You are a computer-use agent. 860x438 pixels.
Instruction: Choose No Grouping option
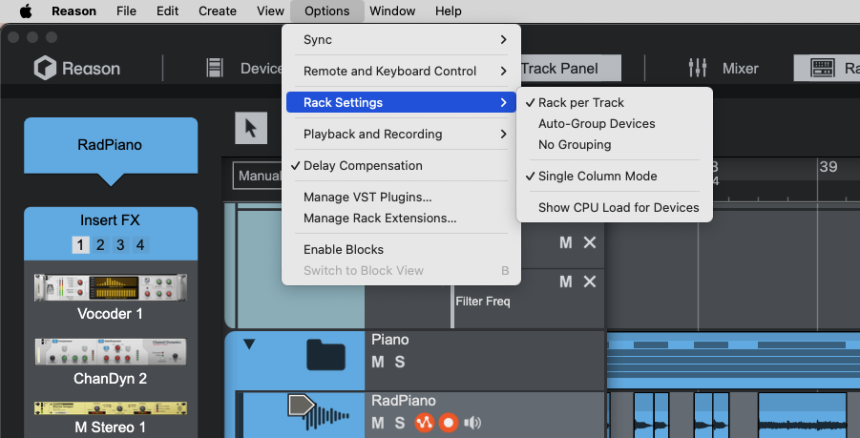click(614, 145)
